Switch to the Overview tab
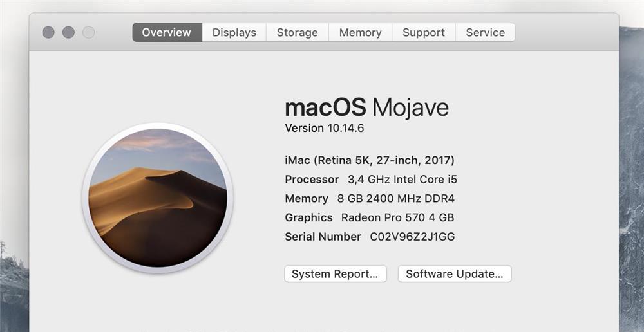644x332 pixels. 167,32
